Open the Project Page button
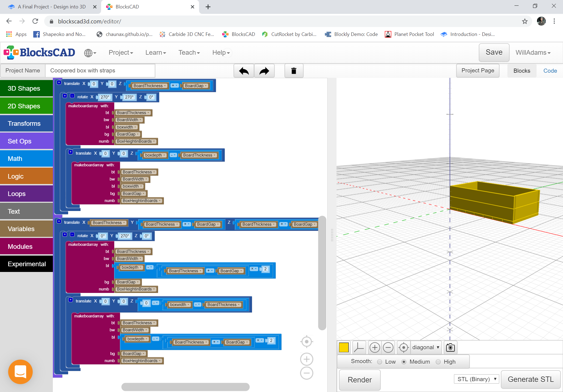The width and height of the screenshot is (563, 392). click(x=478, y=71)
